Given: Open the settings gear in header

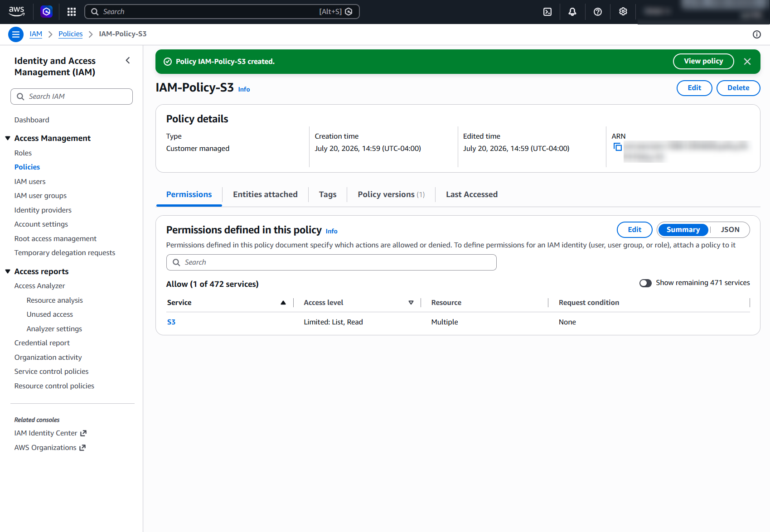Looking at the screenshot, I should pos(623,12).
